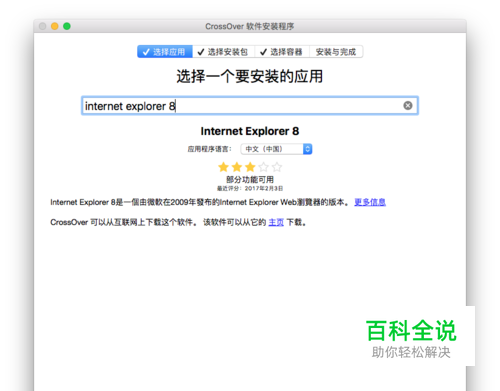Open the 应用程序语言 dropdown showing 中文（中国）
500x391 pixels.
276,149
